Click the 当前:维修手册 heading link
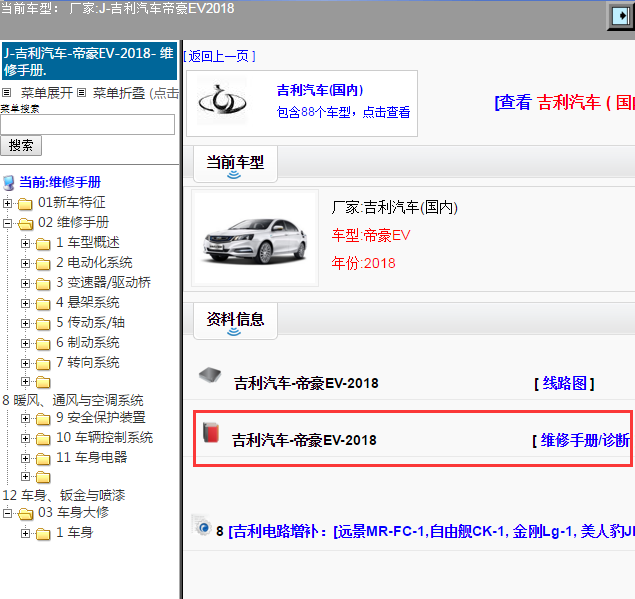The width and height of the screenshot is (635, 599). click(60, 182)
